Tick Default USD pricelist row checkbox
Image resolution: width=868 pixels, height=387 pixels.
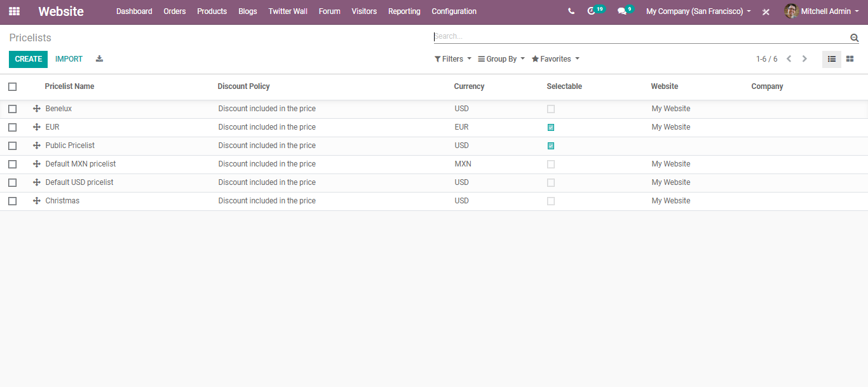(12, 182)
